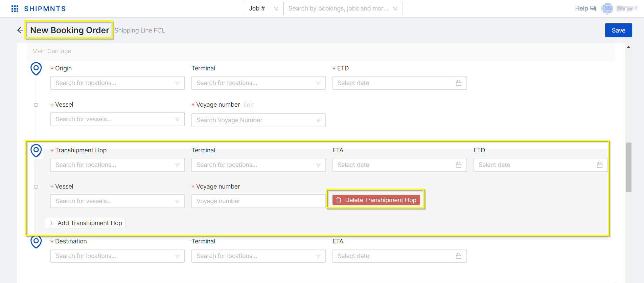Click the Edit link next to Voyage number
The width and height of the screenshot is (644, 283).
click(249, 105)
